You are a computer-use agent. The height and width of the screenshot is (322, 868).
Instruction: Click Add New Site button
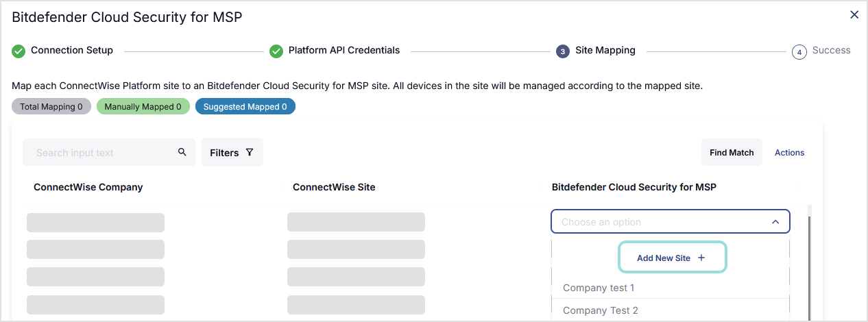[x=672, y=258]
